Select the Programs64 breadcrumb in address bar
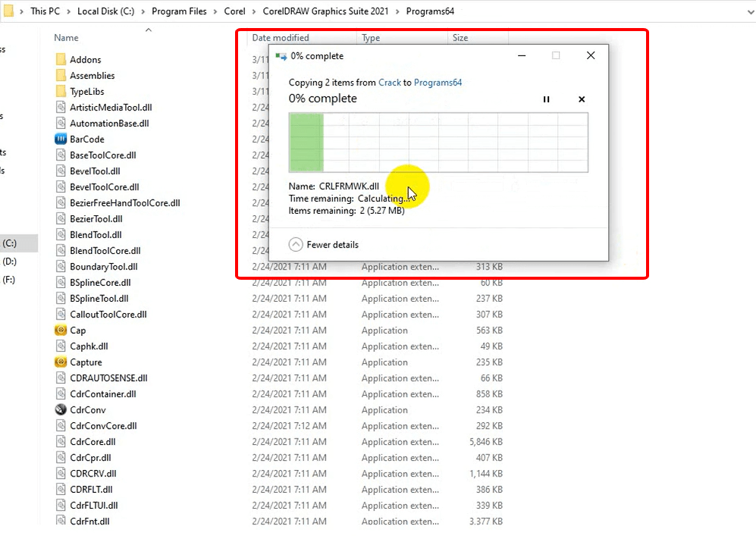This screenshot has height=536, width=756. pyautogui.click(x=430, y=11)
